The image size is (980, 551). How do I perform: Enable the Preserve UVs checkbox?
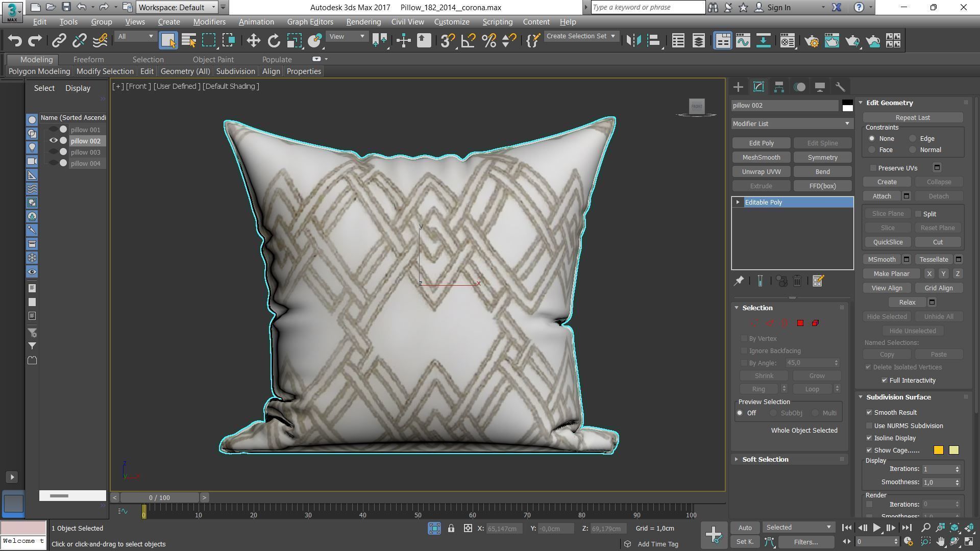point(873,168)
